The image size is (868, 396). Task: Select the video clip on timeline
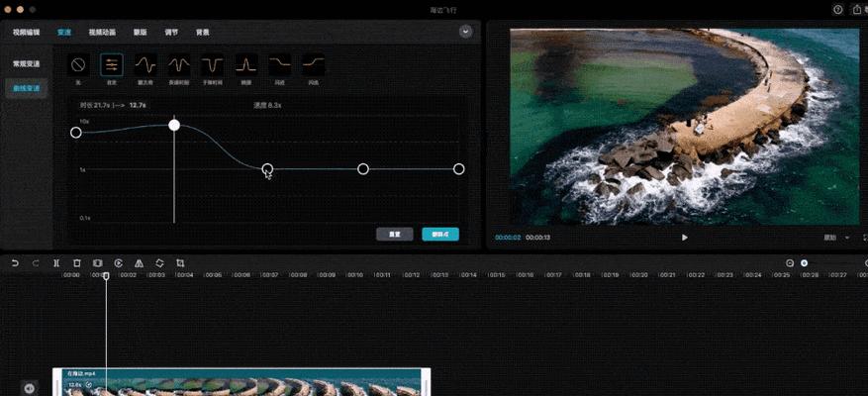click(241, 382)
